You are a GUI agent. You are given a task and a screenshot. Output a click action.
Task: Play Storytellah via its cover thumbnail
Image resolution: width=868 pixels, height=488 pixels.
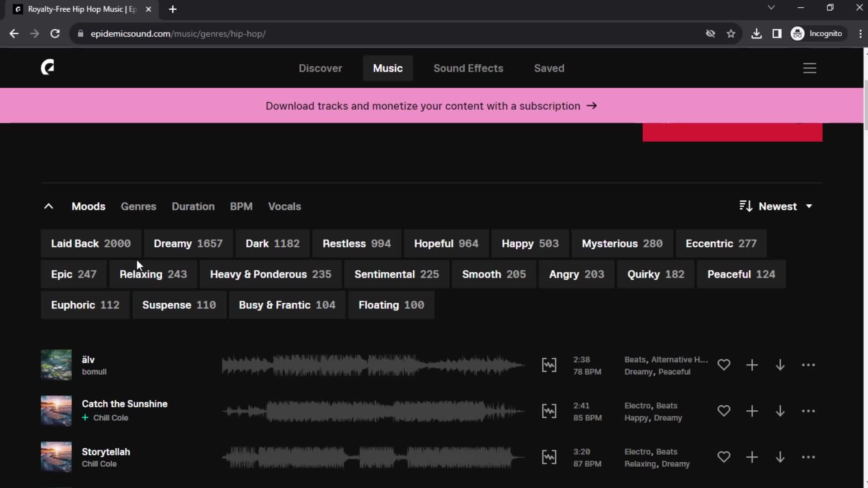pos(56,457)
